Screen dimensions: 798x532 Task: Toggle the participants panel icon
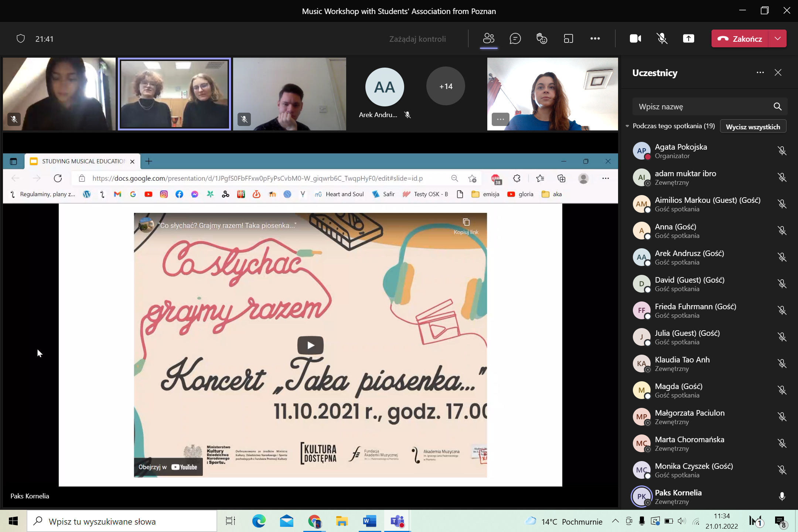coord(488,38)
